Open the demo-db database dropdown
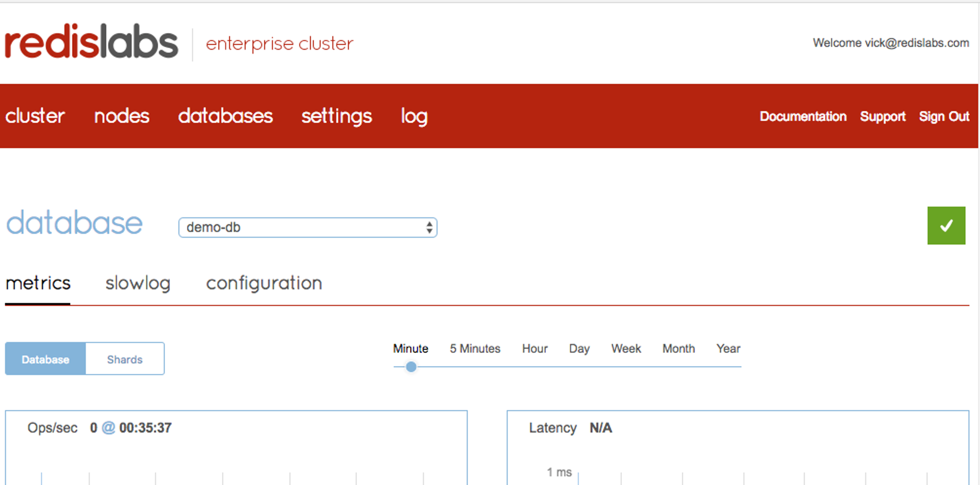The height and width of the screenshot is (485, 980). coord(307,228)
